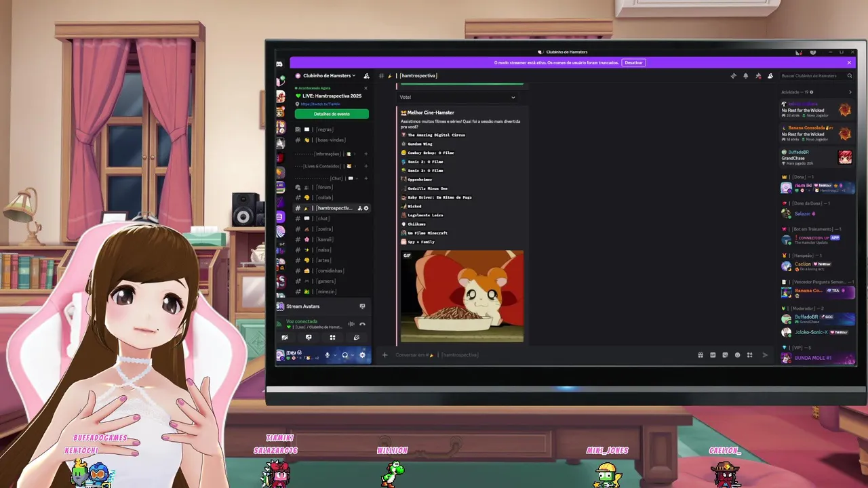The height and width of the screenshot is (488, 868).
Task: Show pinned messages in header
Action: 758,76
